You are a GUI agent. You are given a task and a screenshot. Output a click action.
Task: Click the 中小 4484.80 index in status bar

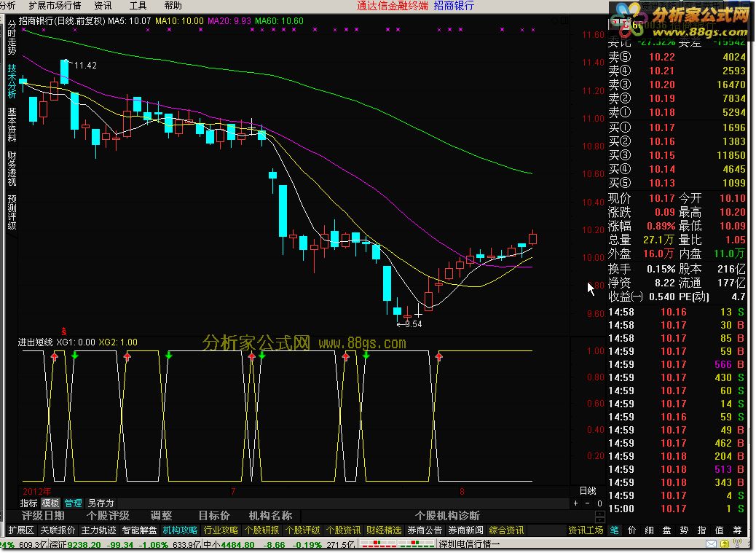pyautogui.click(x=229, y=545)
